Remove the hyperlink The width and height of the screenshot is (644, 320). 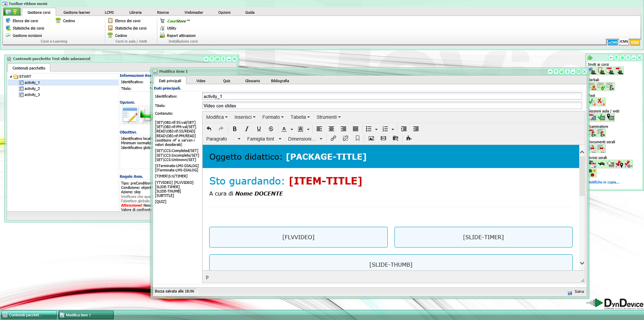point(345,138)
